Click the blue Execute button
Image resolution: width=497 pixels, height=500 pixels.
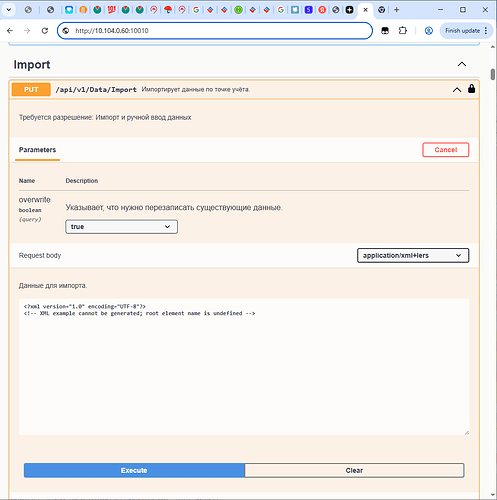134,470
